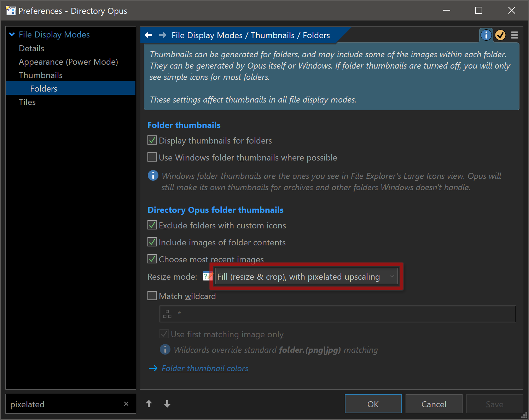
Task: Open the Resize mode dropdown
Action: 307,276
